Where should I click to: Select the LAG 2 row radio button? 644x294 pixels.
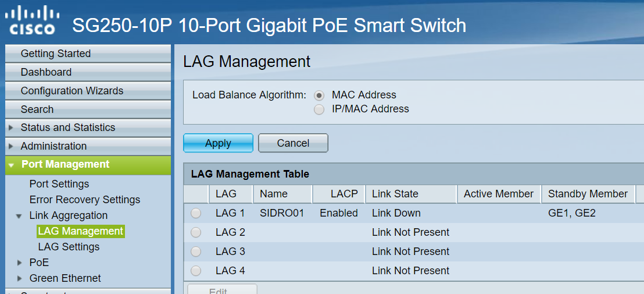coord(196,232)
